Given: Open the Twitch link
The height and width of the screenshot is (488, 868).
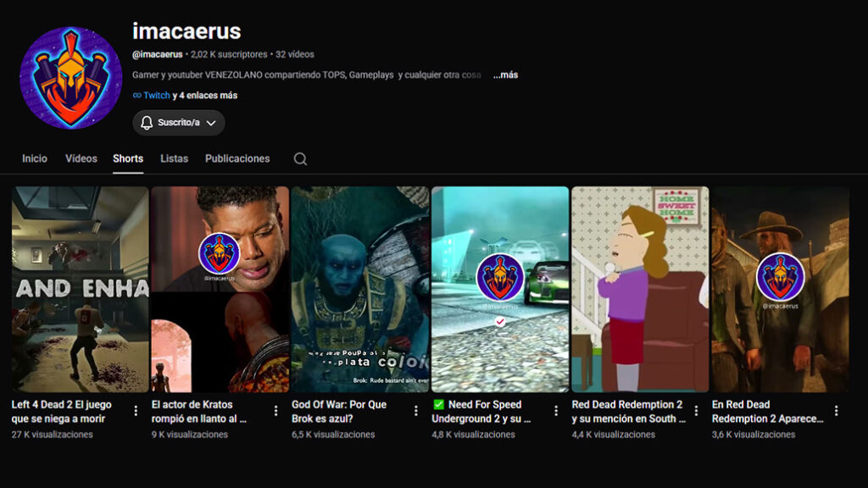Looking at the screenshot, I should click(157, 95).
